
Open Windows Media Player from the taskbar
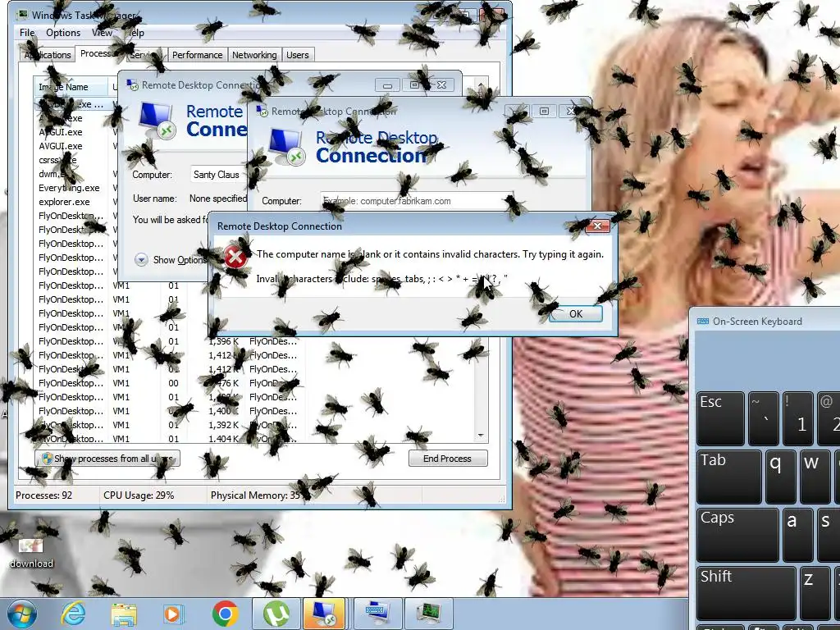(x=172, y=614)
